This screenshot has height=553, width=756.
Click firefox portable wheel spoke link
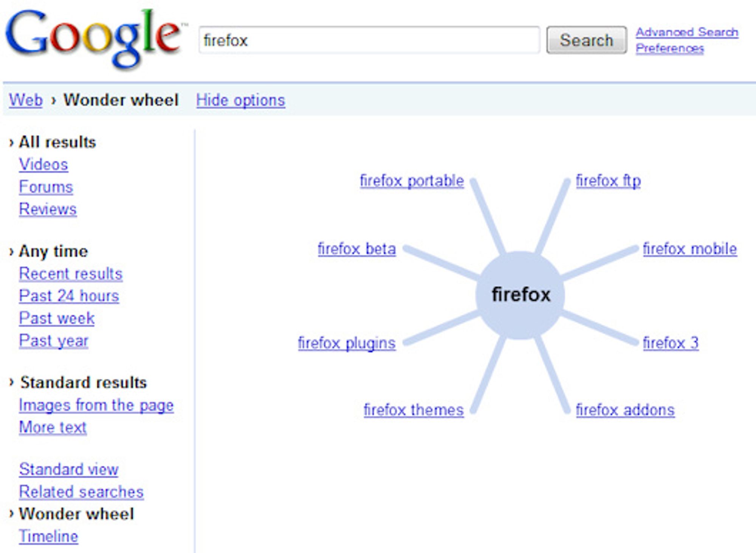point(412,181)
